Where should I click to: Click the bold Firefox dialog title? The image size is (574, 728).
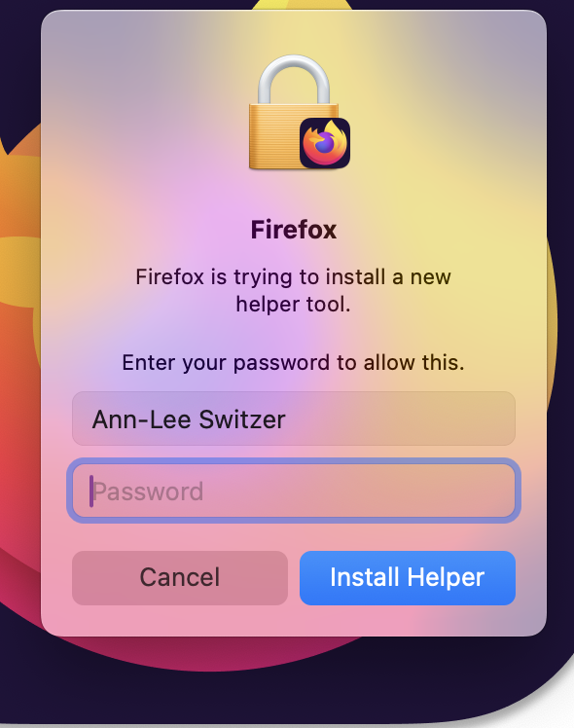294,230
